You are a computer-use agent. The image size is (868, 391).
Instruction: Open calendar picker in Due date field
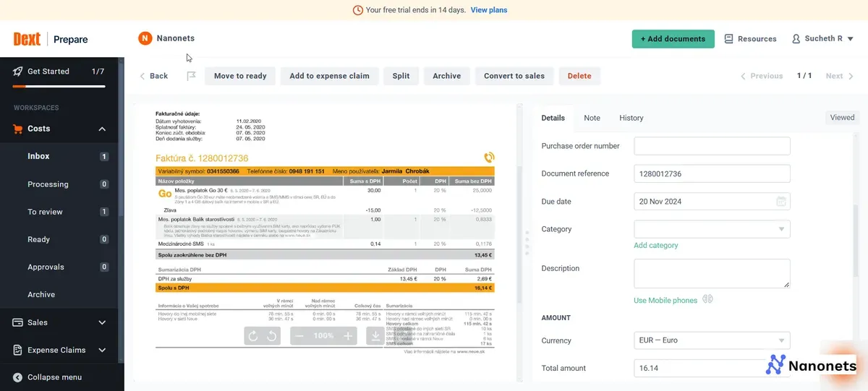(x=781, y=202)
